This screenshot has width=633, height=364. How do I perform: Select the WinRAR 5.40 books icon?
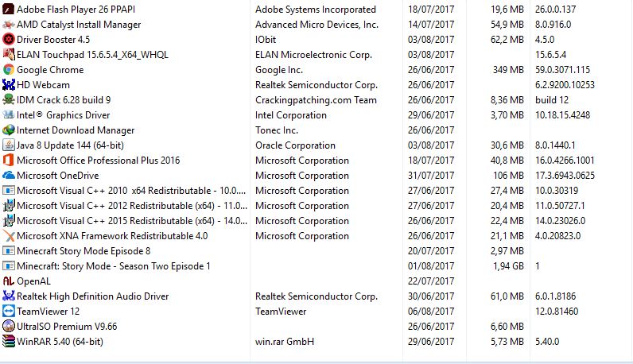9,342
